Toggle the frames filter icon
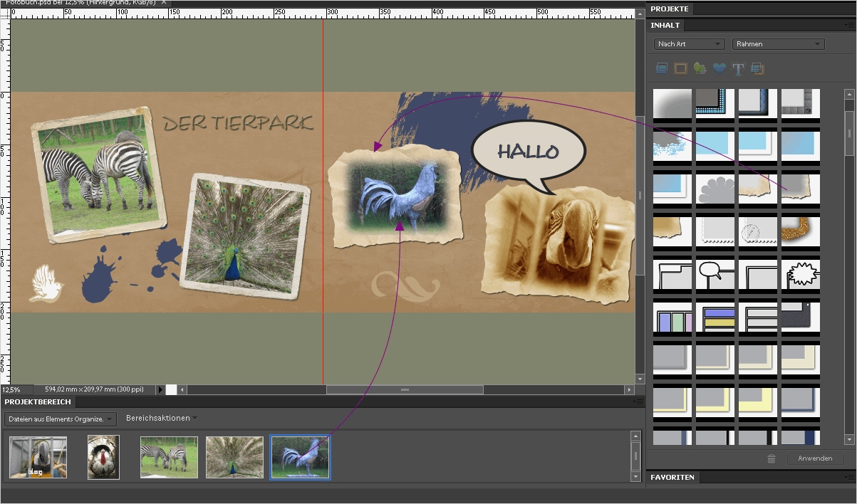The height and width of the screenshot is (504, 857). (680, 68)
